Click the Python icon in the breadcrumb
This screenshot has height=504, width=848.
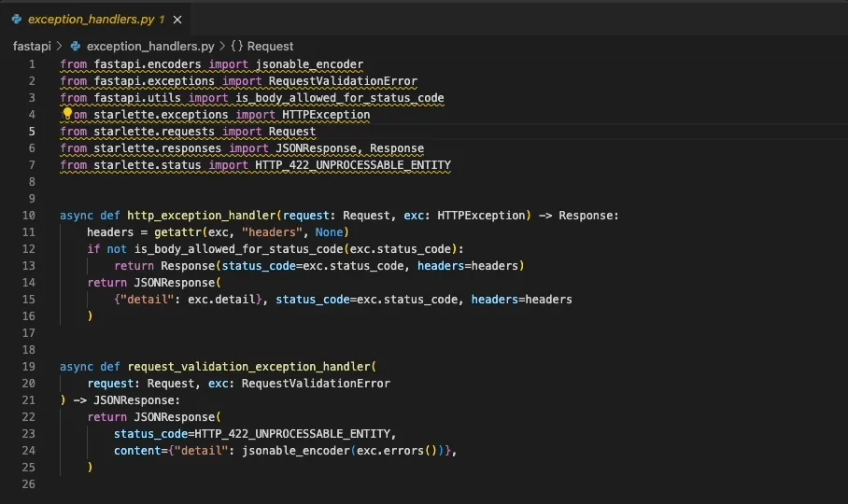[x=75, y=47]
